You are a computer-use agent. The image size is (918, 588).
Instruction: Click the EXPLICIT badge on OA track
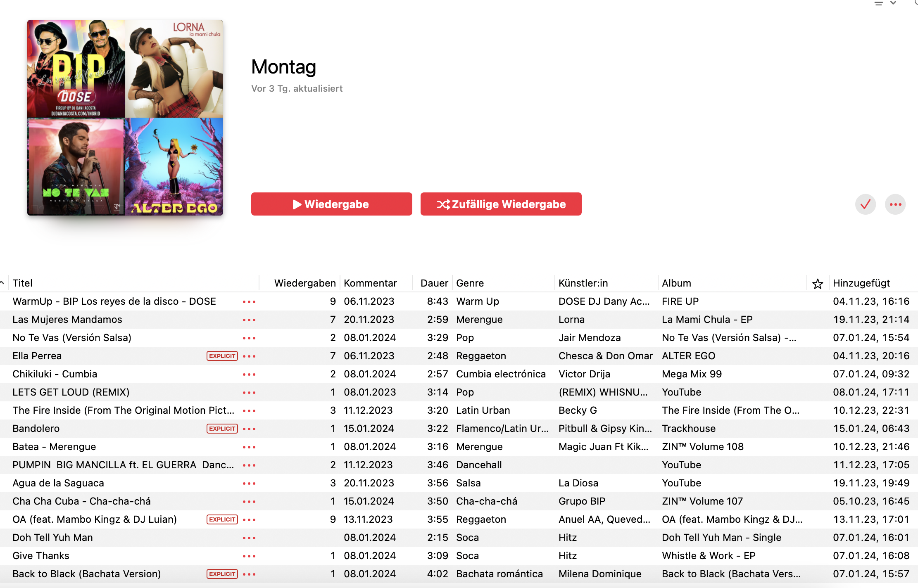[222, 519]
